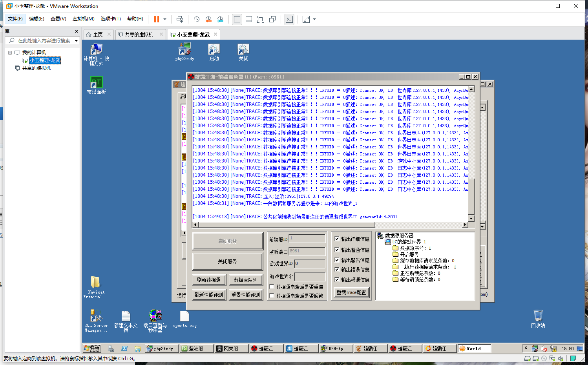Enable 数据源崩溃后是否重启 checkbox
The image size is (588, 365).
click(272, 287)
